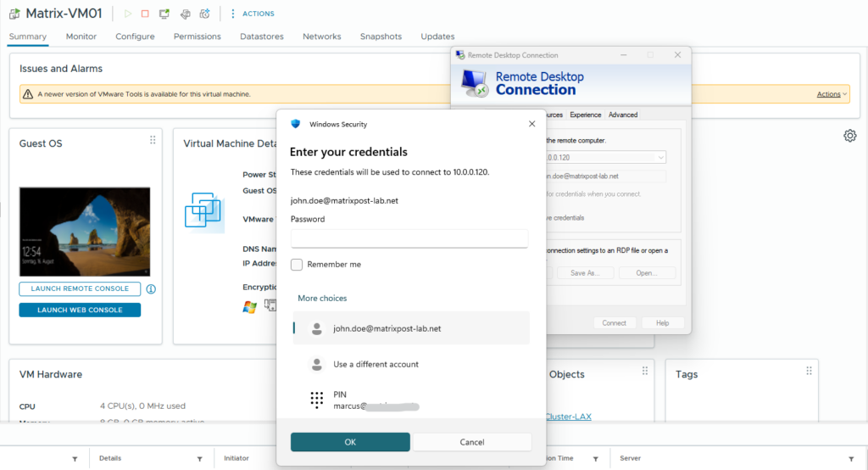Viewport: 868px width, 470px height.
Task: Click Launch Remote Console button
Action: [x=80, y=288]
